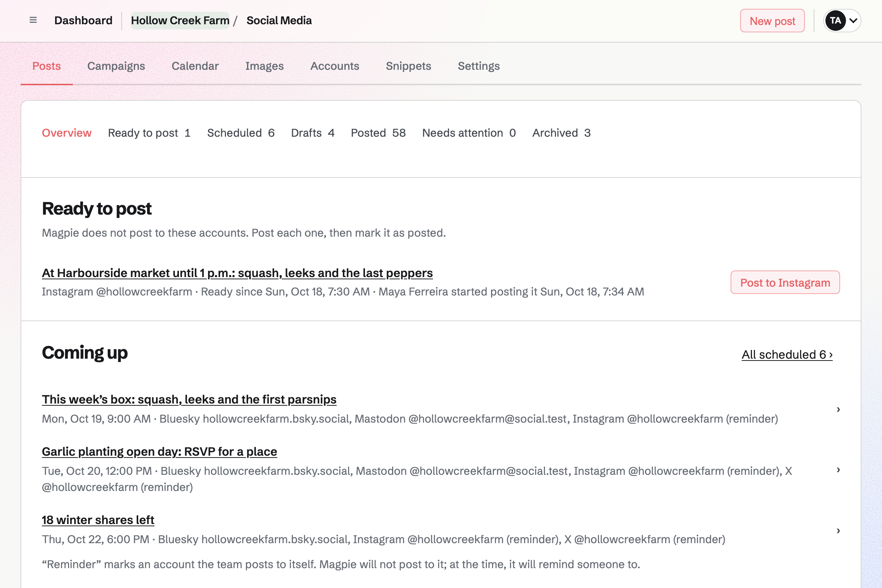Screen dimensions: 882x588
Task: View Posted 58 posts
Action: click(x=379, y=133)
